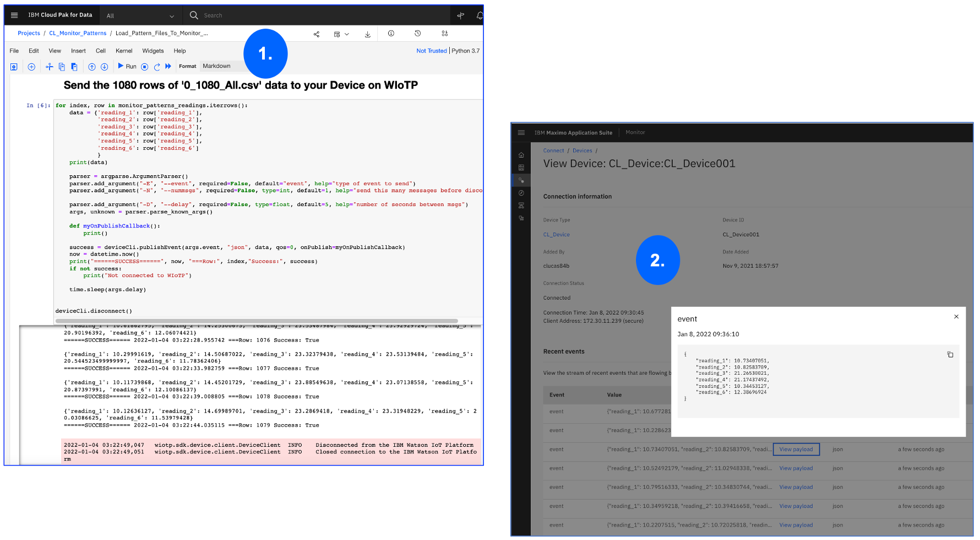Copy selected cells icon

[x=62, y=67]
